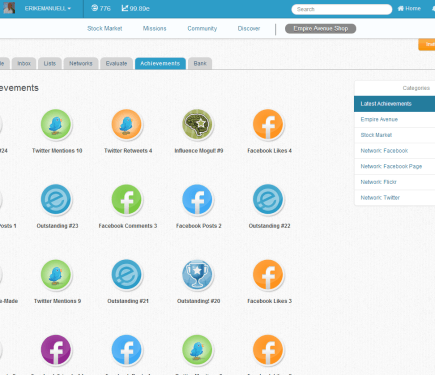This screenshot has width=435, height=375.
Task: Filter by Empire Avenue category
Action: point(395,119)
